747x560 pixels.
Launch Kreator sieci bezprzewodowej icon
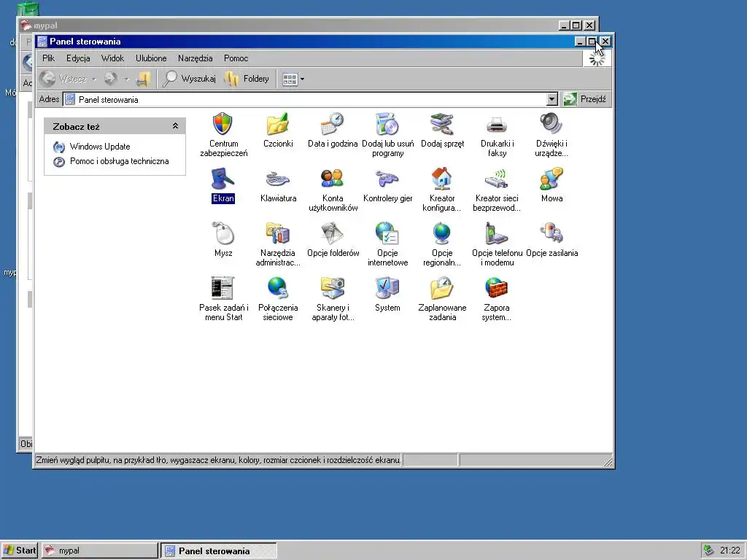click(x=497, y=179)
